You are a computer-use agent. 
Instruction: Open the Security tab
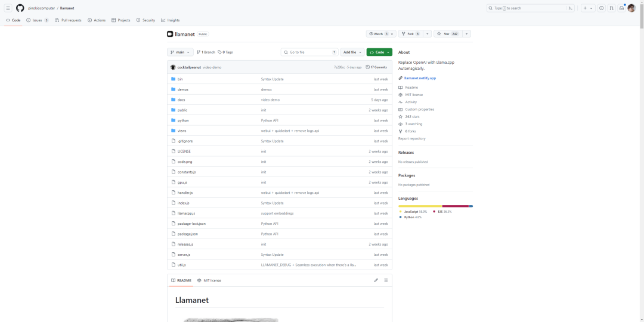pyautogui.click(x=146, y=20)
